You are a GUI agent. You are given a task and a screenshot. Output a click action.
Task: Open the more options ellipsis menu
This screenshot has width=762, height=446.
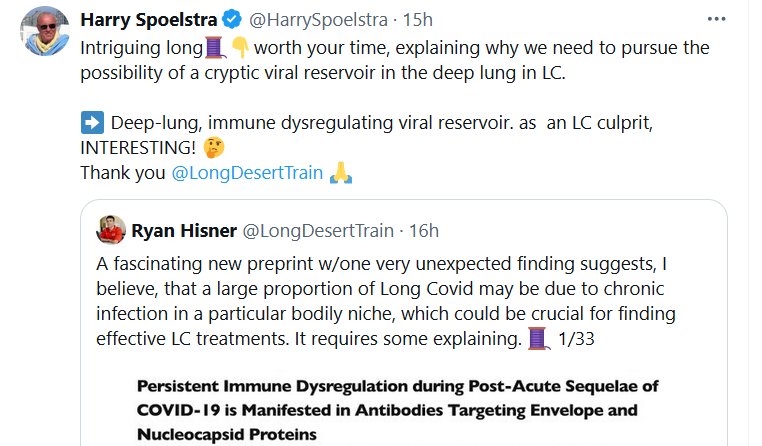coord(716,18)
